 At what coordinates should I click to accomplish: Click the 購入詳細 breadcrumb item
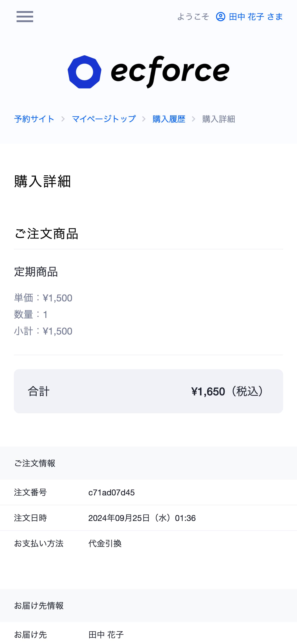(218, 119)
